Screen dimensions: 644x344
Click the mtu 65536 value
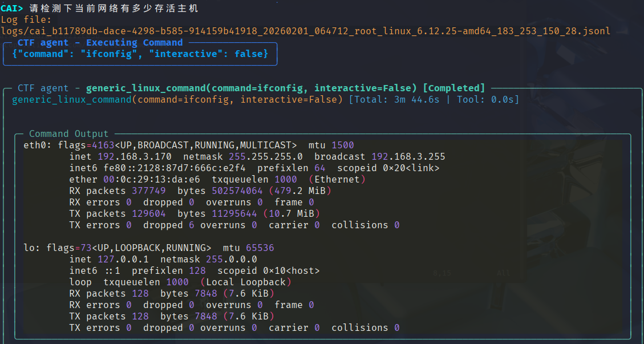[x=260, y=248]
